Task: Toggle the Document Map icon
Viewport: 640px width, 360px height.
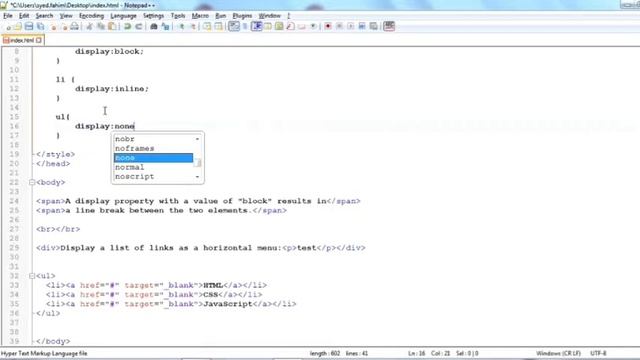Action: [x=279, y=27]
